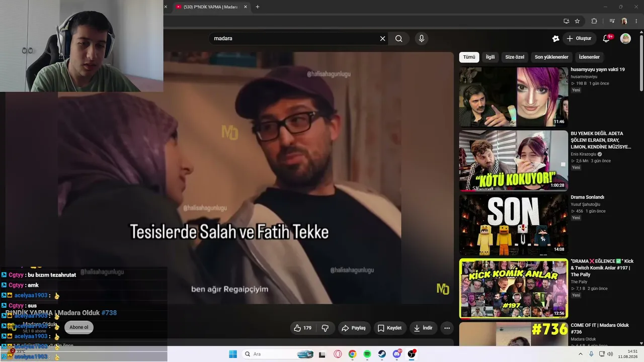Click the Paylaş share button

354,328
